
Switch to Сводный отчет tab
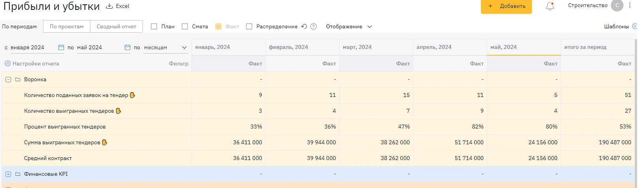coord(116,26)
